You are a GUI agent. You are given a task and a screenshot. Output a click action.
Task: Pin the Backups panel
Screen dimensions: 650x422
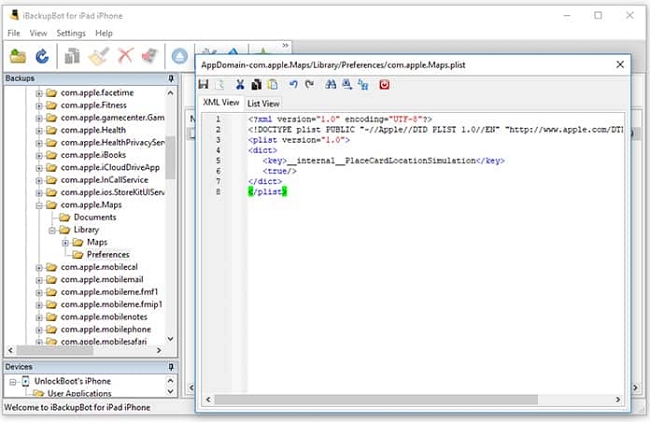(171, 78)
